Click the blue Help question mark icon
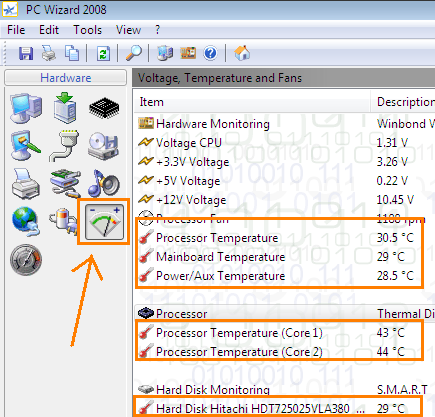Viewport: 435px width, 417px height. (x=210, y=53)
